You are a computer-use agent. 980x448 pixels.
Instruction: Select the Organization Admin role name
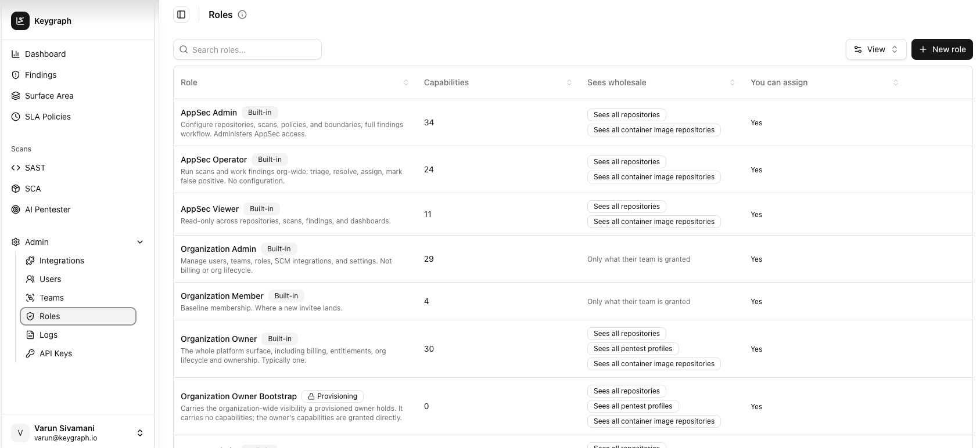click(218, 249)
